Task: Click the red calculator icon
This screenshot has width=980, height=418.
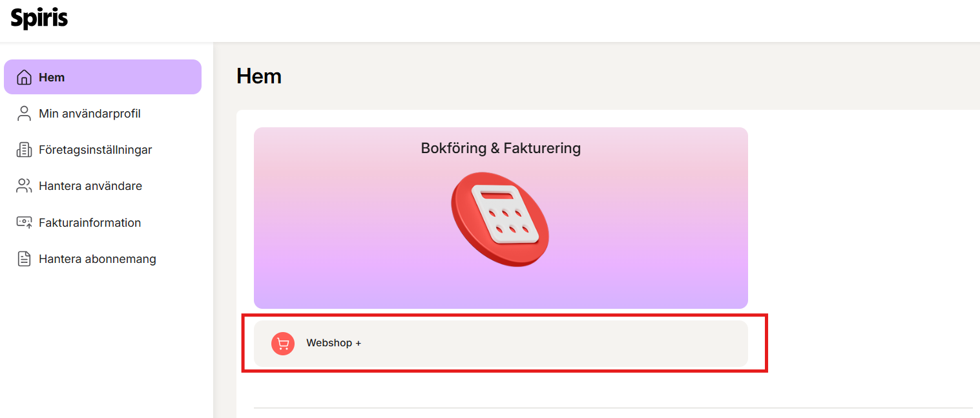Action: pyautogui.click(x=499, y=220)
